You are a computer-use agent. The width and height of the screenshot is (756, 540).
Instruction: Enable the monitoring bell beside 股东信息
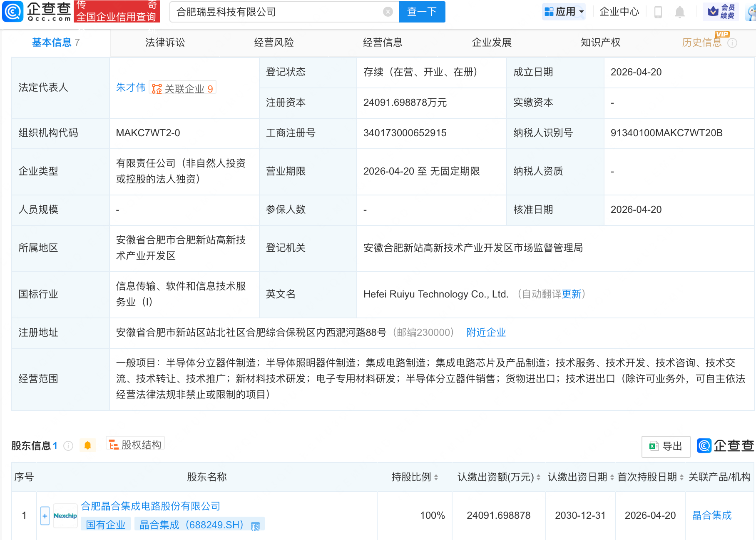click(x=88, y=445)
